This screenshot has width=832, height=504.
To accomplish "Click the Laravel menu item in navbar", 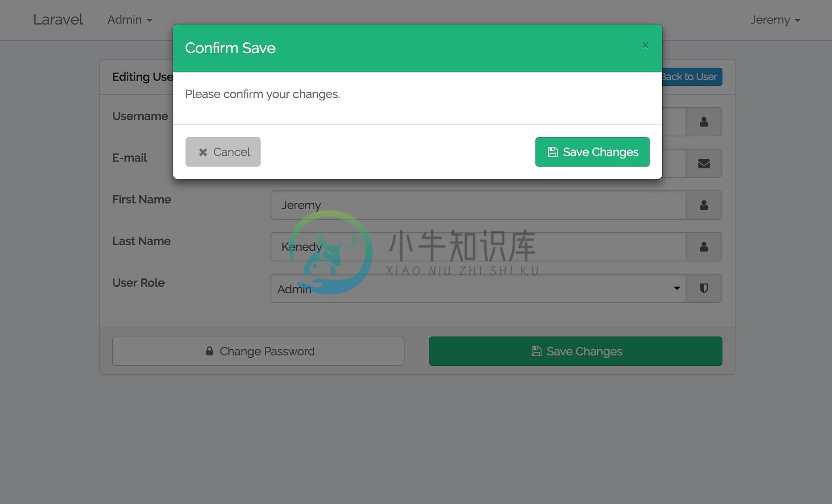I will [x=58, y=19].
